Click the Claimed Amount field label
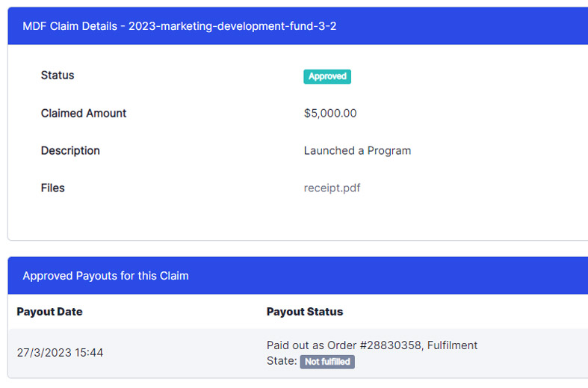588x388 pixels. (x=84, y=114)
